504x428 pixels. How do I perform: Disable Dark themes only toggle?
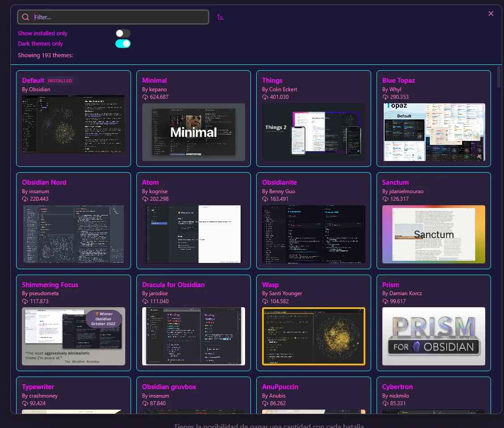click(x=123, y=43)
